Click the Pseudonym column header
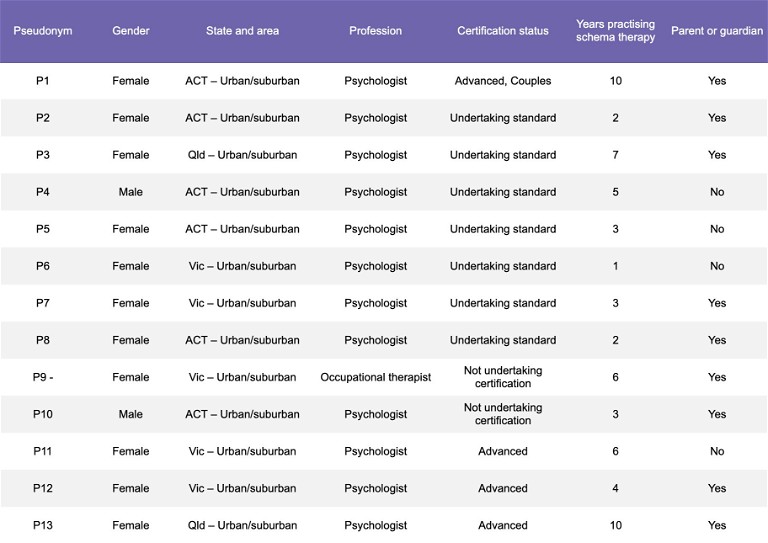The image size is (768, 543). pyautogui.click(x=43, y=31)
